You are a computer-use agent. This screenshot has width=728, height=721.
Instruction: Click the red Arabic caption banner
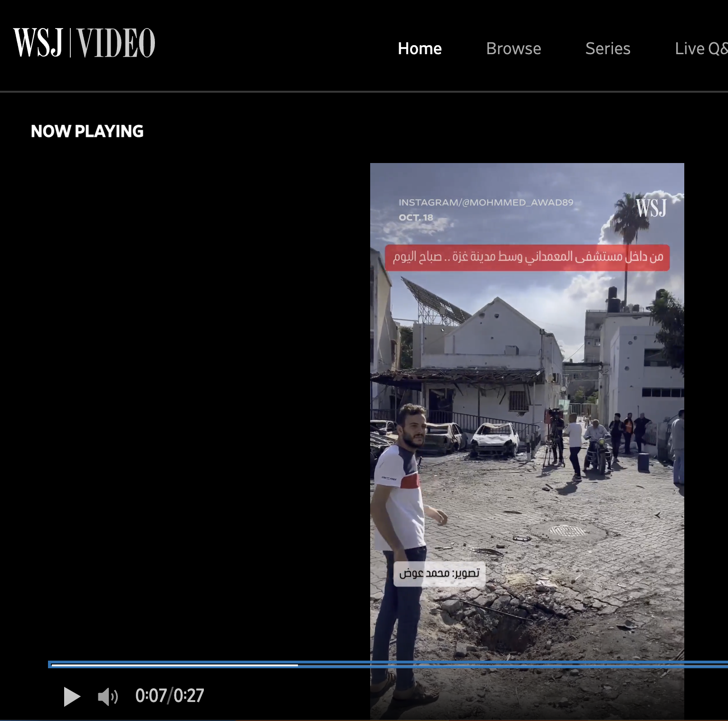527,258
